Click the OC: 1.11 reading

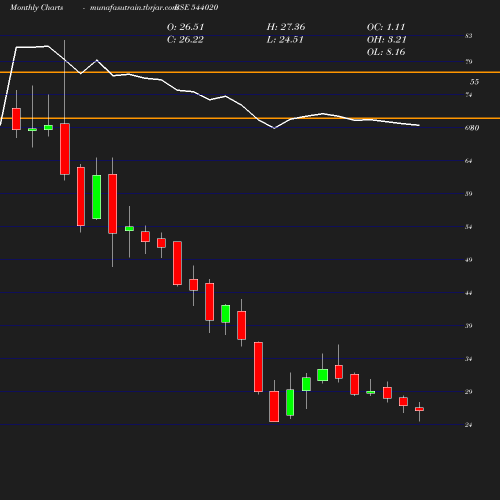point(386,27)
